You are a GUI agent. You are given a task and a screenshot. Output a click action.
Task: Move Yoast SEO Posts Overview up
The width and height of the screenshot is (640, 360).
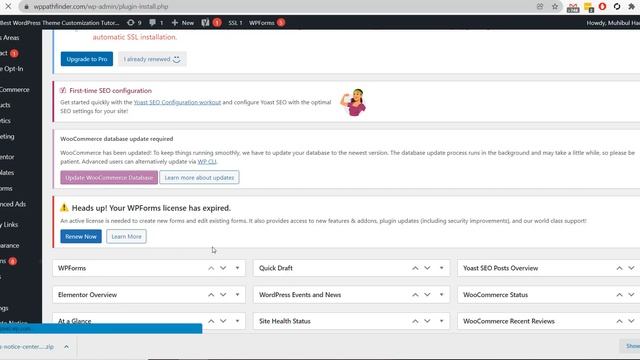coord(619,268)
